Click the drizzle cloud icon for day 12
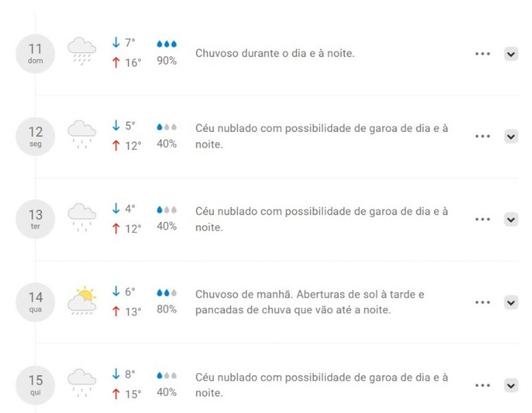This screenshot has width=532, height=413. (x=82, y=135)
